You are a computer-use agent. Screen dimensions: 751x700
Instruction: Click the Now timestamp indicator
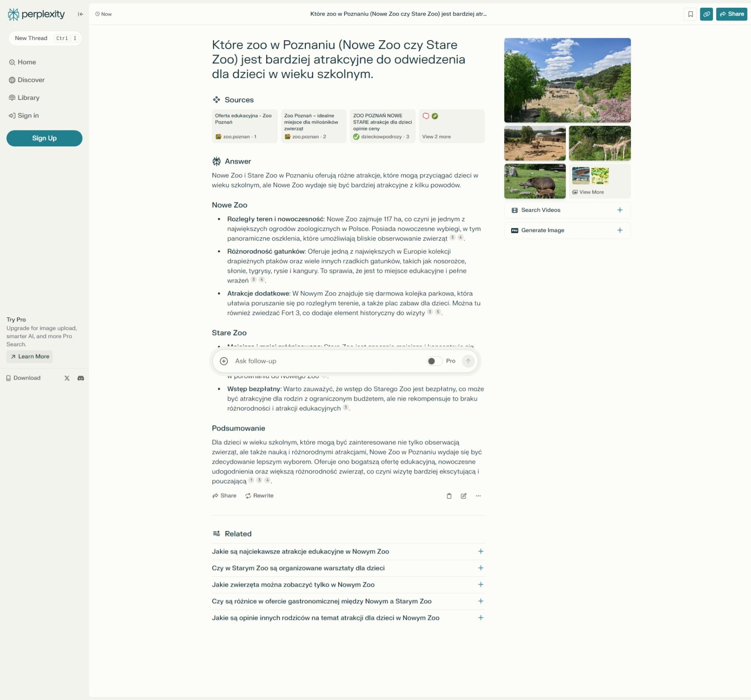[103, 14]
